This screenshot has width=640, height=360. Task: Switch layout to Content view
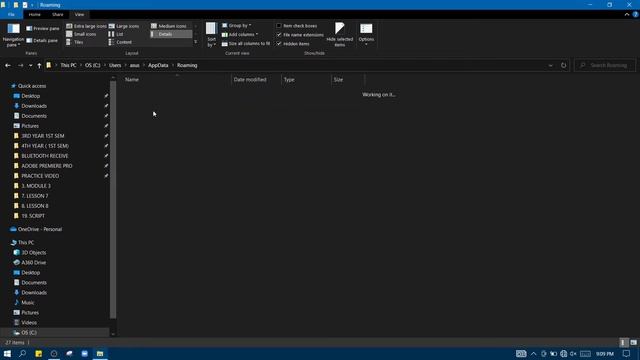tap(120, 42)
